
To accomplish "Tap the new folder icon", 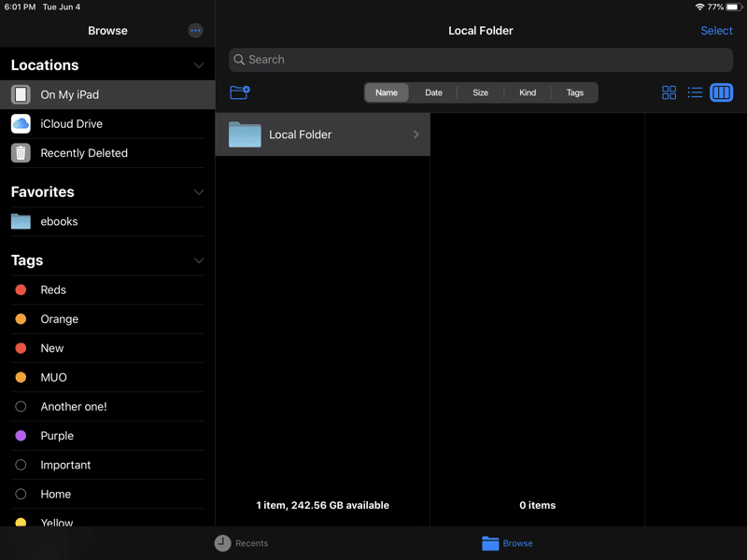I will click(x=240, y=92).
